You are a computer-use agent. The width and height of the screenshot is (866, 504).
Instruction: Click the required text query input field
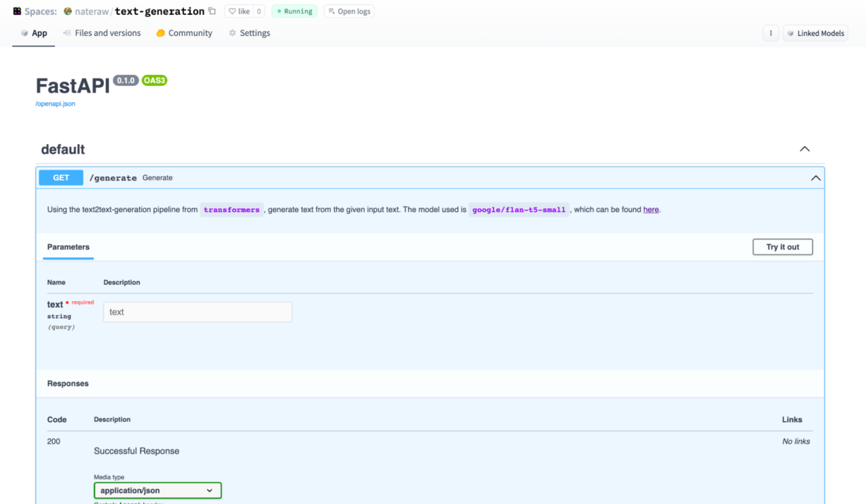tap(197, 312)
